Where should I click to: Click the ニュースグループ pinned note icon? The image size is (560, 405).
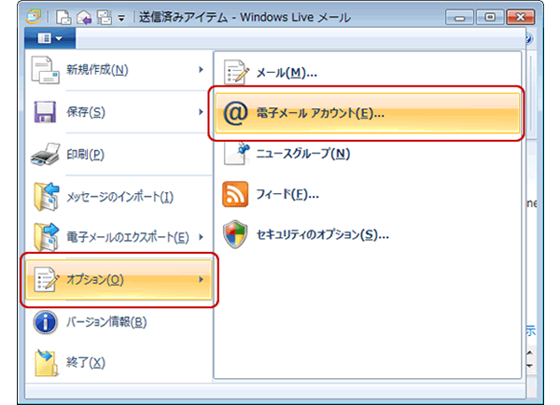[x=236, y=154]
